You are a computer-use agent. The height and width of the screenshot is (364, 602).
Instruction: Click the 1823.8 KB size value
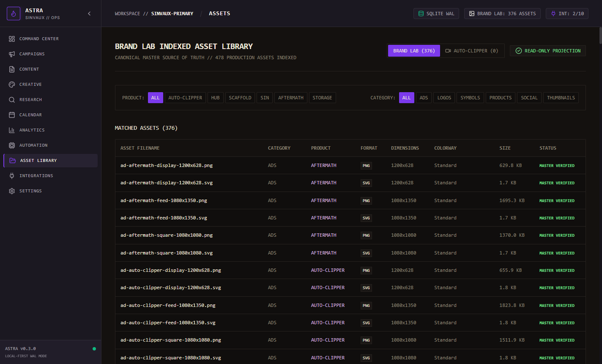(x=512, y=305)
